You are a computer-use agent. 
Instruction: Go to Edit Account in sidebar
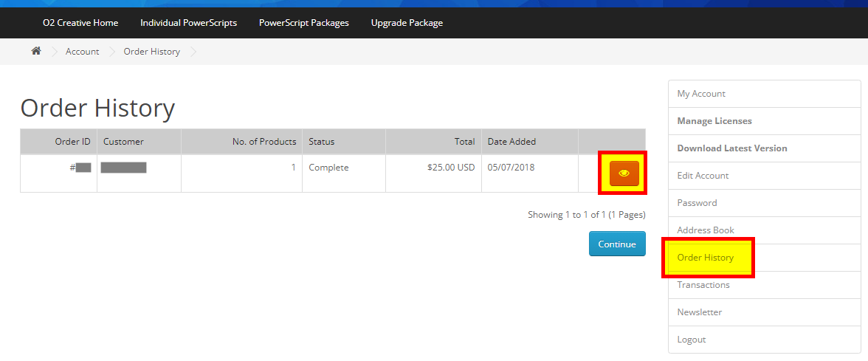tap(703, 176)
